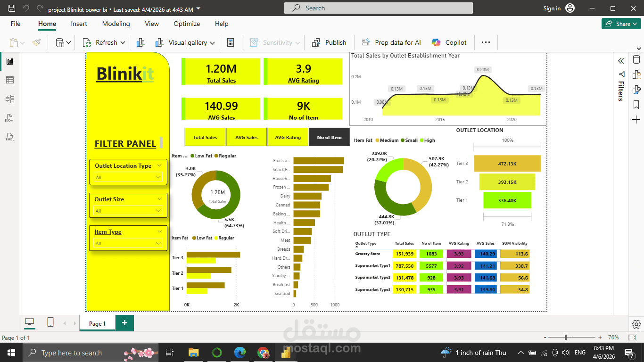Viewport: 644px width, 362px height.
Task: Open the Format visual paintbrush pane icon
Action: click(x=636, y=90)
